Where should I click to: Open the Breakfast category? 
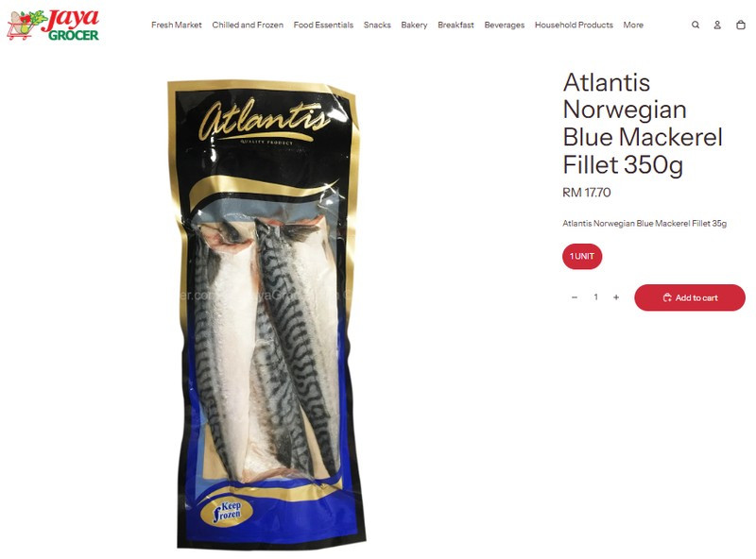pyautogui.click(x=455, y=25)
